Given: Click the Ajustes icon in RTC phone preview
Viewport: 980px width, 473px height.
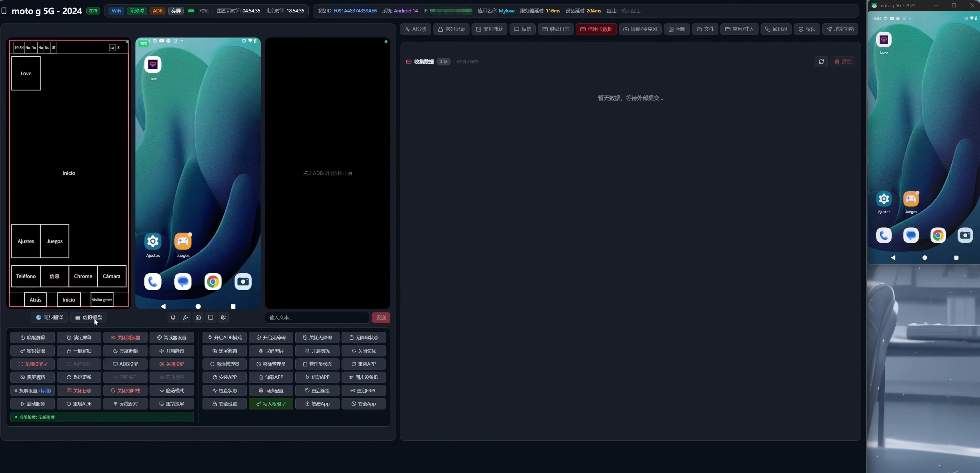Looking at the screenshot, I should tap(153, 241).
